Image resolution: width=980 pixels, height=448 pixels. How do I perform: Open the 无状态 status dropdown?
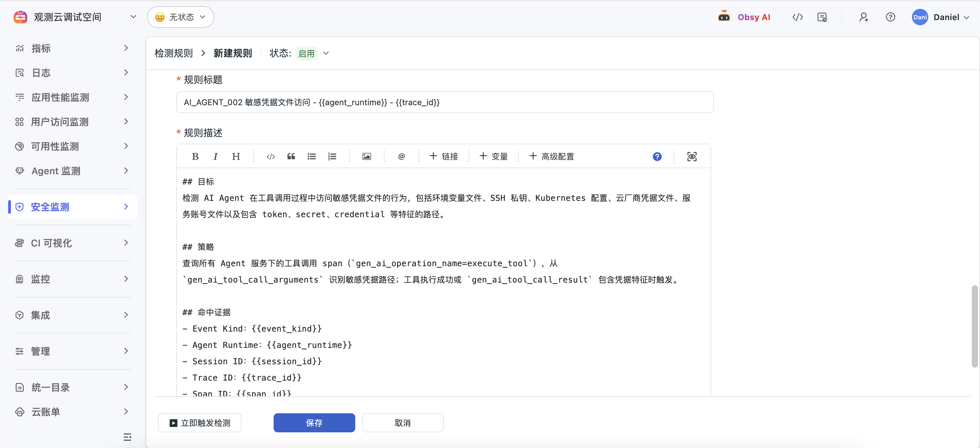point(181,17)
